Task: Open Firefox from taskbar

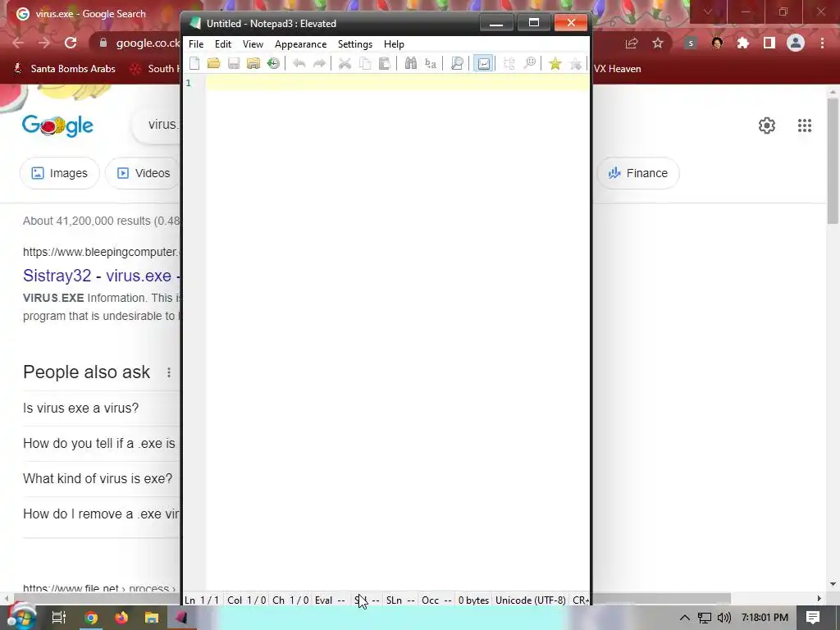Action: click(x=121, y=619)
